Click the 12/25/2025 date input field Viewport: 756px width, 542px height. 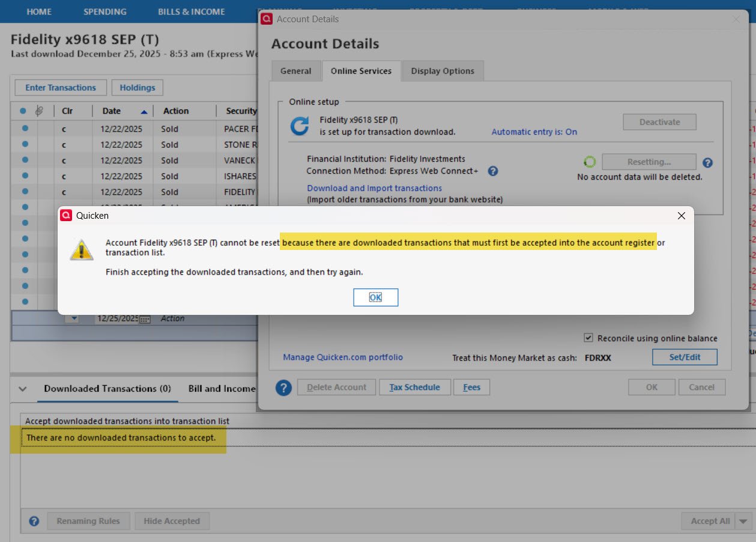point(116,318)
